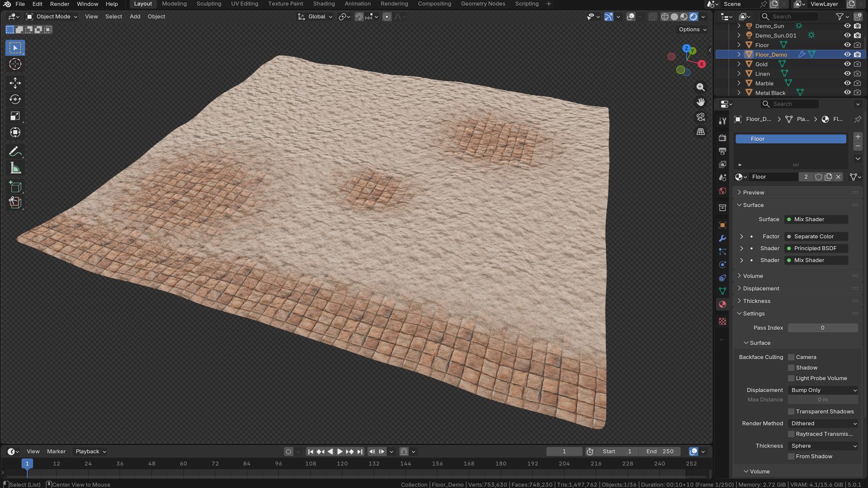Viewport: 868px width, 488px height.
Task: Enable Transparent Shadows checkbox
Action: pos(791,412)
